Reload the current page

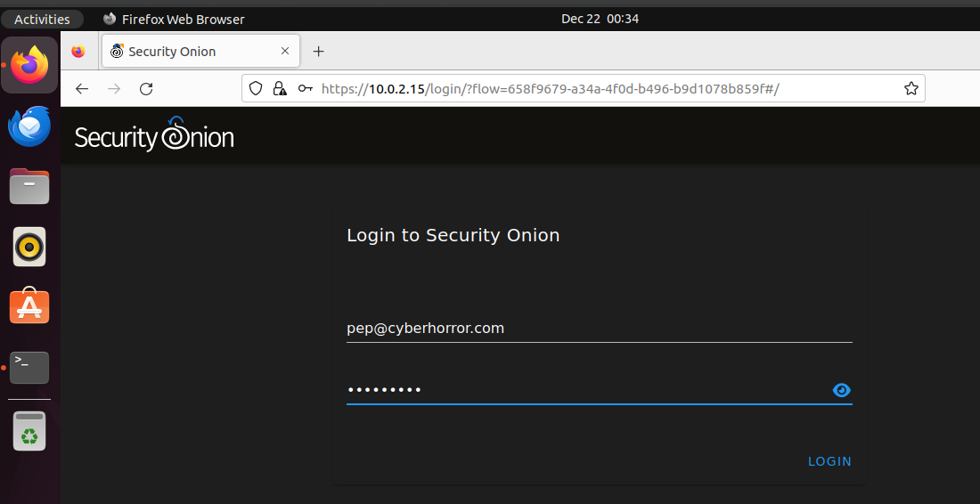coord(147,89)
